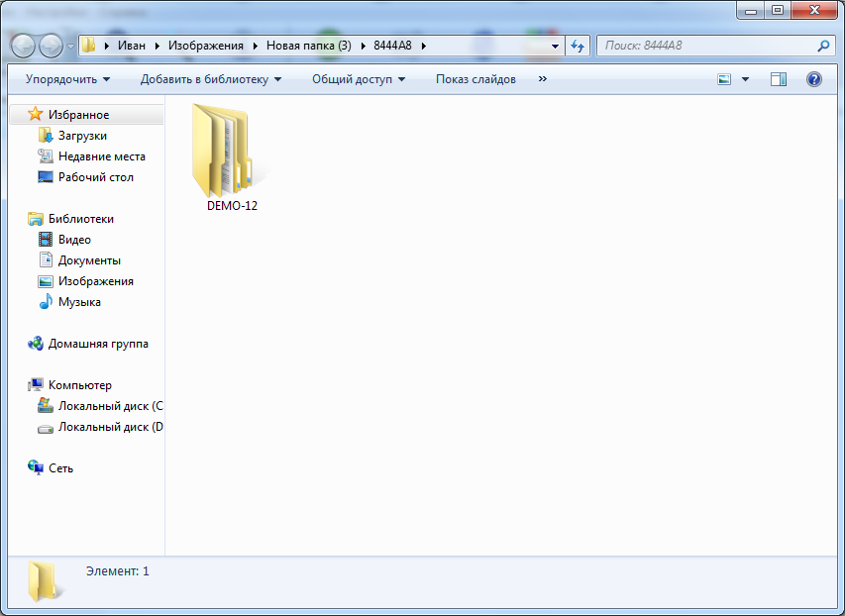Open the Изображения library in sidebar

pos(96,281)
